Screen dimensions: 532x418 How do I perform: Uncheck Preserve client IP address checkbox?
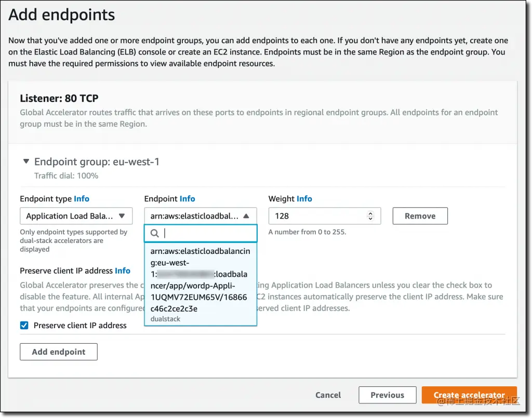(24, 326)
